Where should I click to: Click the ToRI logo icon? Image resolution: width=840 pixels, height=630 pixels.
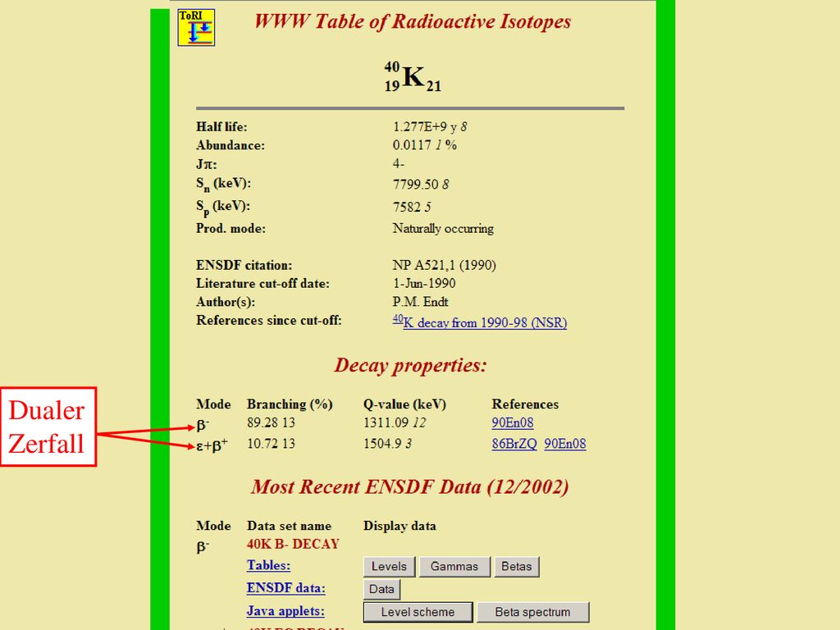196,27
